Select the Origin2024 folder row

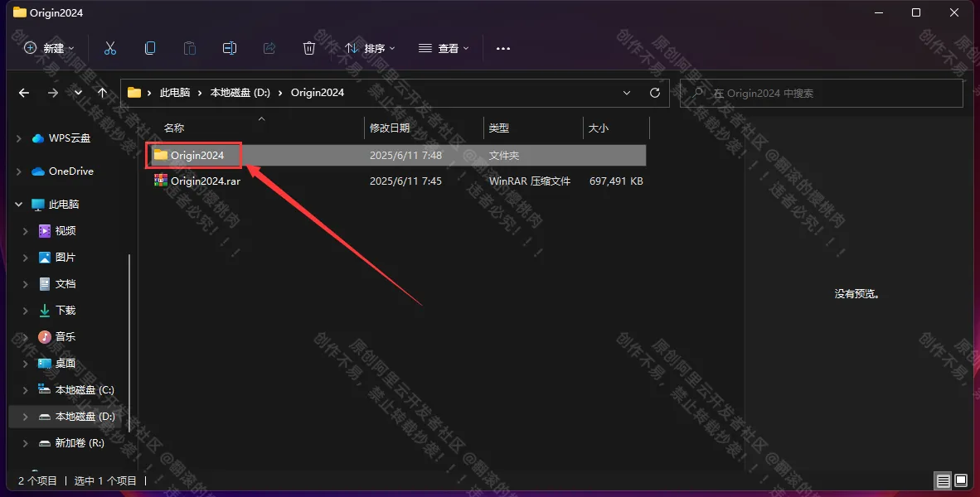click(398, 156)
